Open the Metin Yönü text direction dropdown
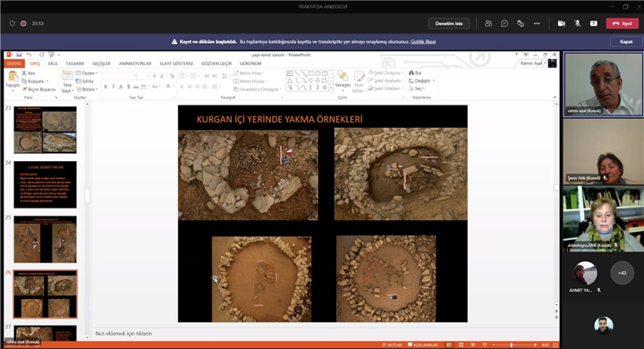Image resolution: width=644 pixels, height=349 pixels. pos(250,72)
